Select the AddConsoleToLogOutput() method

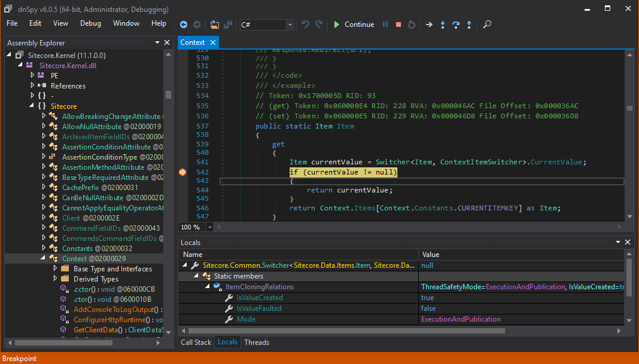coord(118,310)
